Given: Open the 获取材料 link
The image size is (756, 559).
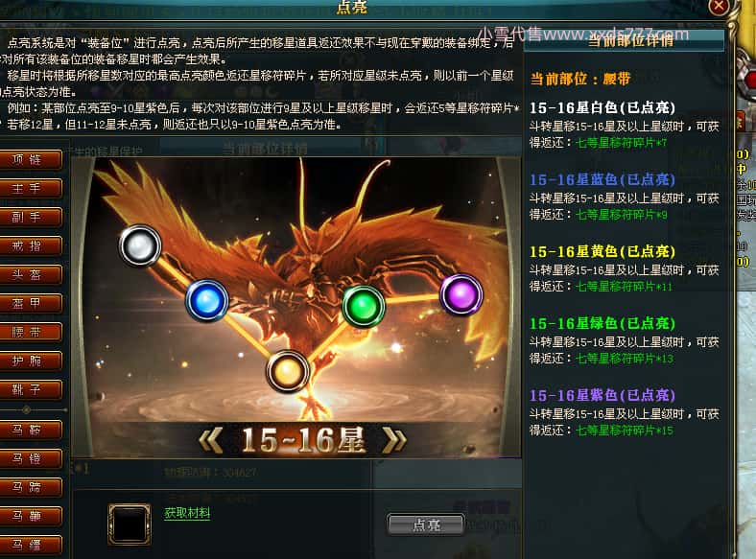Looking at the screenshot, I should coord(187,513).
